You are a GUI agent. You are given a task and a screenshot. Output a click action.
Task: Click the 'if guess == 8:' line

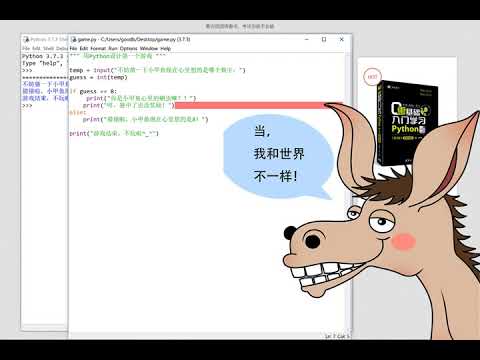[93, 91]
